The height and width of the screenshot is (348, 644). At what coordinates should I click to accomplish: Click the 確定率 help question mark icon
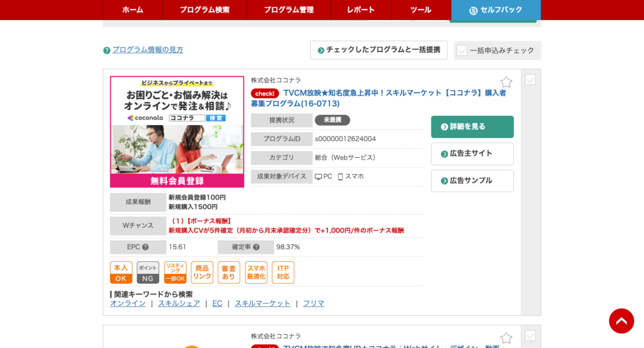(x=257, y=247)
